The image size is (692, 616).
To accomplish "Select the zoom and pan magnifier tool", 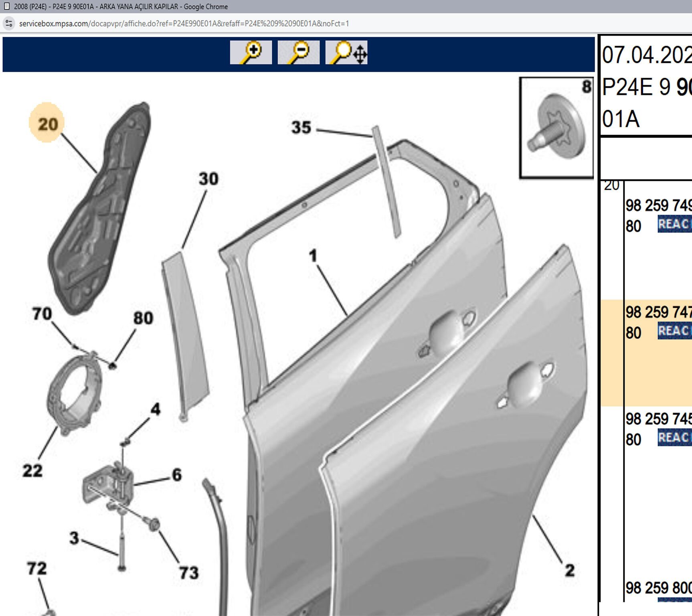I will (346, 53).
